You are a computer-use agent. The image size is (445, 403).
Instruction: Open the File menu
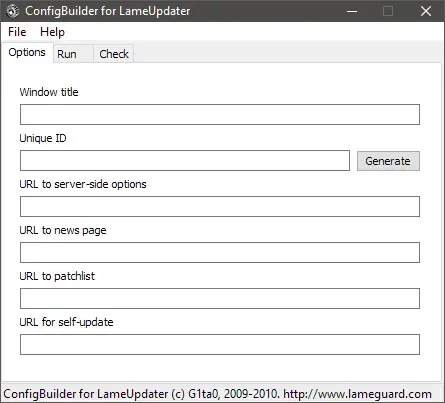click(x=17, y=32)
